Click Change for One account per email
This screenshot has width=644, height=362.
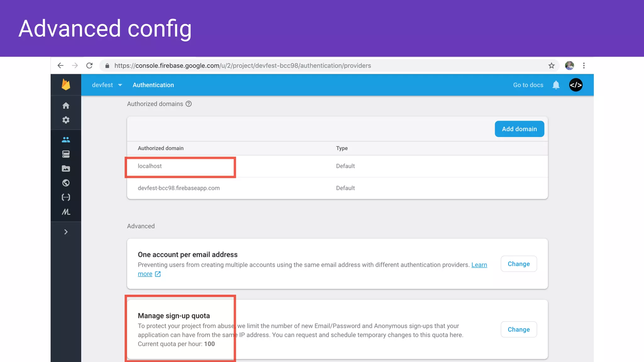(519, 264)
